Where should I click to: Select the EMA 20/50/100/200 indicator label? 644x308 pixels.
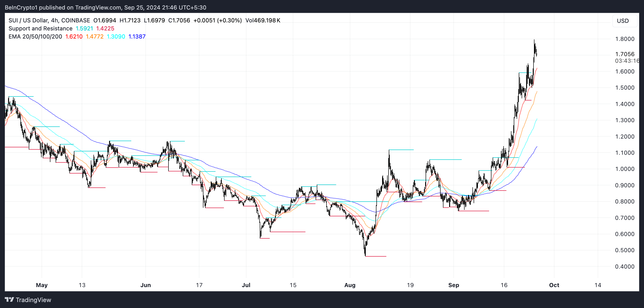tap(35, 37)
